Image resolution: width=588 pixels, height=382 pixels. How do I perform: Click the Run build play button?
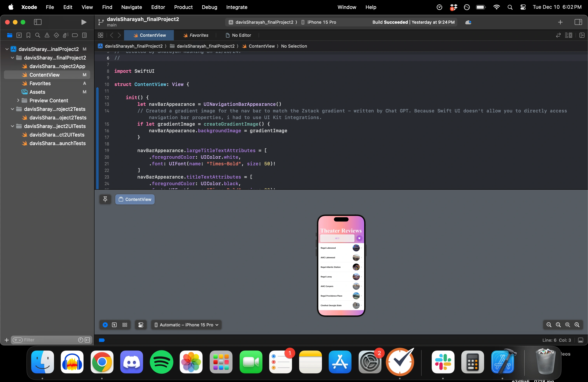click(84, 22)
